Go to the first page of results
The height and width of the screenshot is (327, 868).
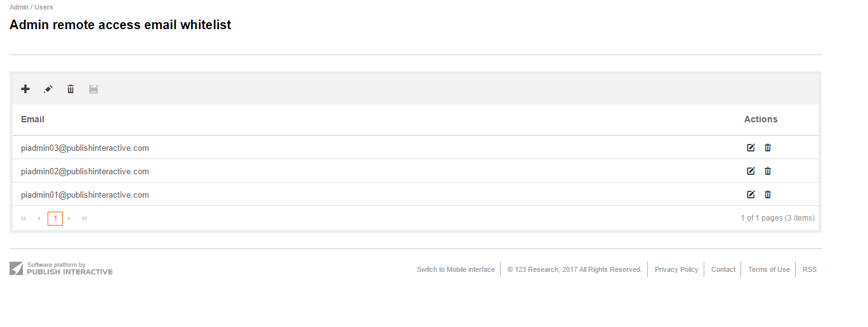pos(23,219)
